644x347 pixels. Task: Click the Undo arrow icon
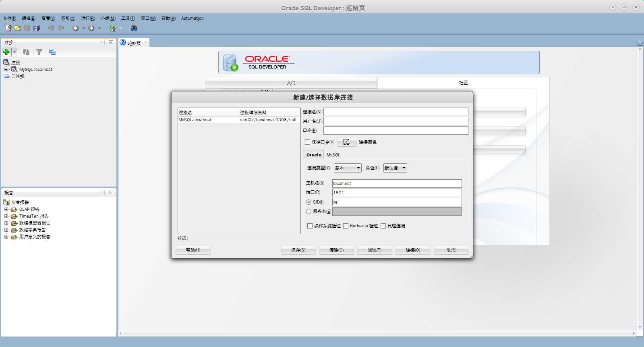pos(51,28)
